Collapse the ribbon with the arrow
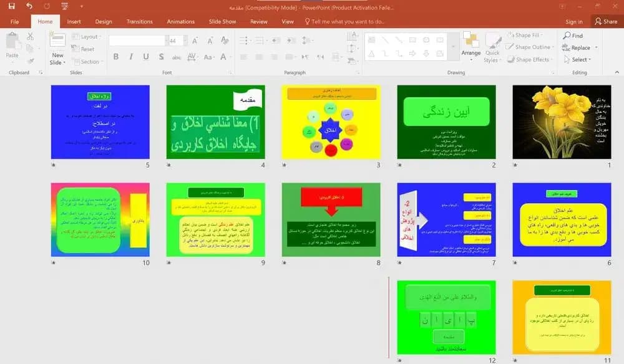624x364 pixels. [x=617, y=72]
